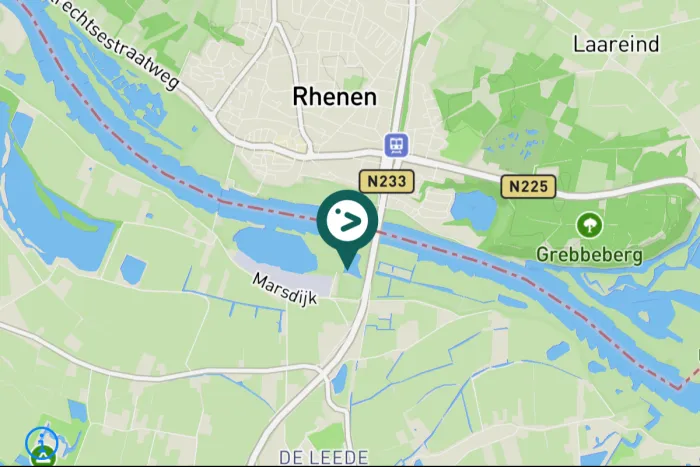Open the Grebbeberg park tree icon

[589, 225]
